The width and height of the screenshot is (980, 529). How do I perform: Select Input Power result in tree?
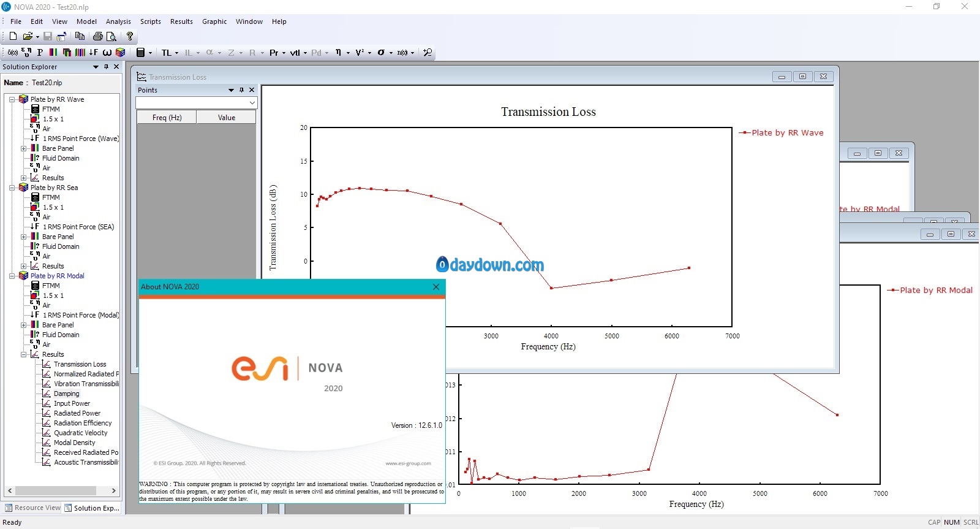click(72, 403)
